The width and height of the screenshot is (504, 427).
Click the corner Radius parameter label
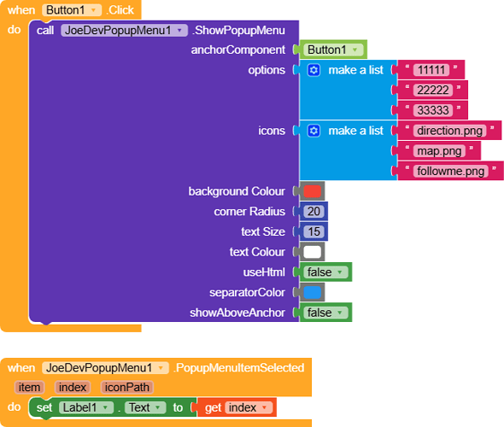[249, 212]
